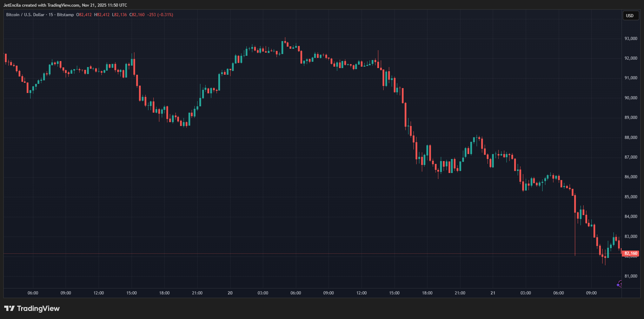Click the open value O82,412 in legend
Screen dimensions: 644x319
[x=84, y=15]
